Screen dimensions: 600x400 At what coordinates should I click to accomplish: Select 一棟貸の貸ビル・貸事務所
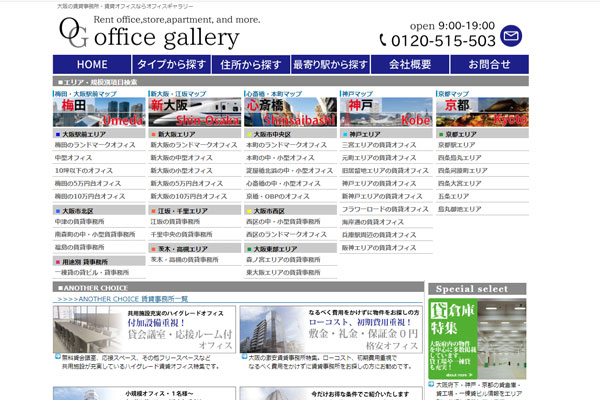(92, 273)
